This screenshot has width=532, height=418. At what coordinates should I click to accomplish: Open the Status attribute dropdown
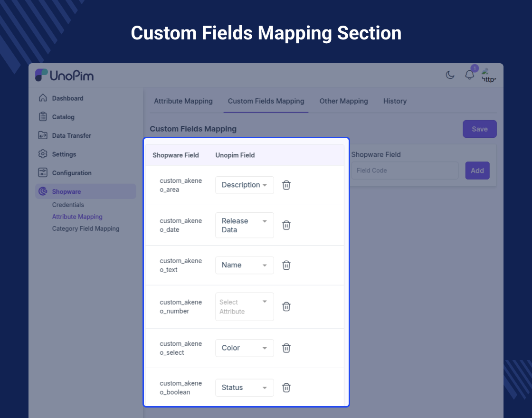click(245, 388)
